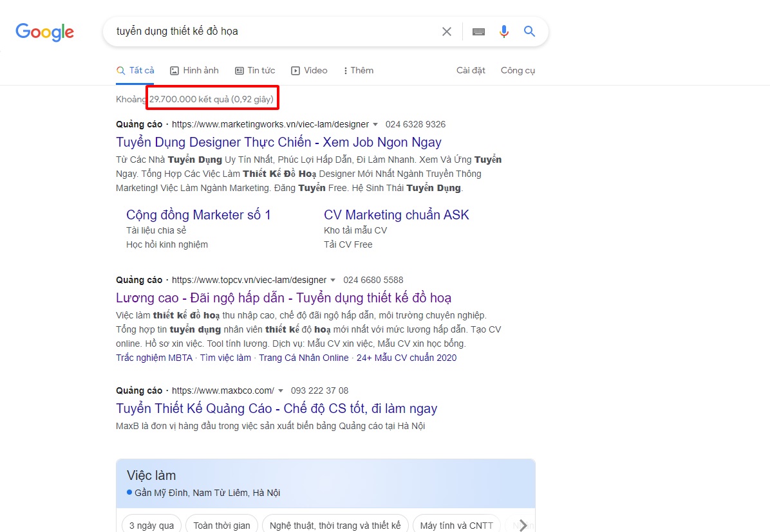Switch to the Hình ảnh tab
770x532 pixels.
pyautogui.click(x=194, y=71)
